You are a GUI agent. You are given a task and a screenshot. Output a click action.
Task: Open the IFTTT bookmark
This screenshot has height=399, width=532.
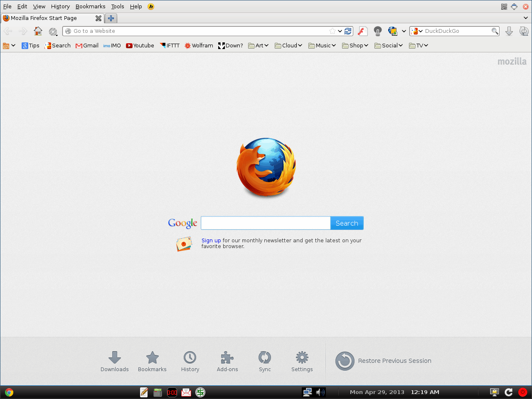coord(169,46)
